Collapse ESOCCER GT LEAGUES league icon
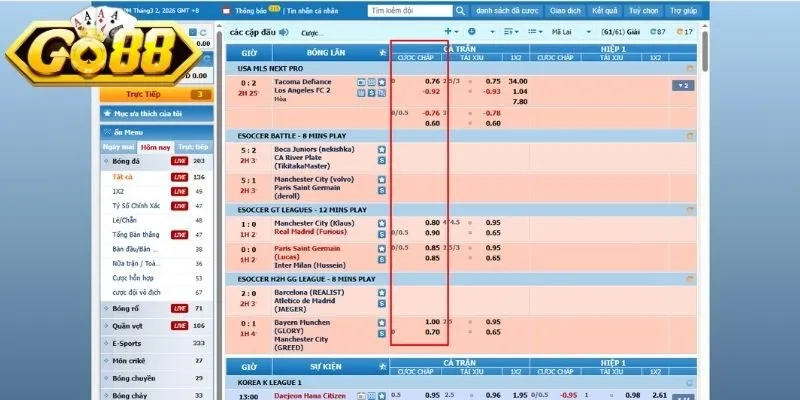800x400 pixels. [x=690, y=210]
